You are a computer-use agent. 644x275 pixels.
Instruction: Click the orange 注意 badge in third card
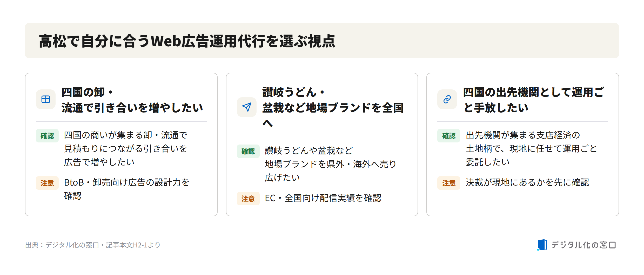pyautogui.click(x=449, y=183)
